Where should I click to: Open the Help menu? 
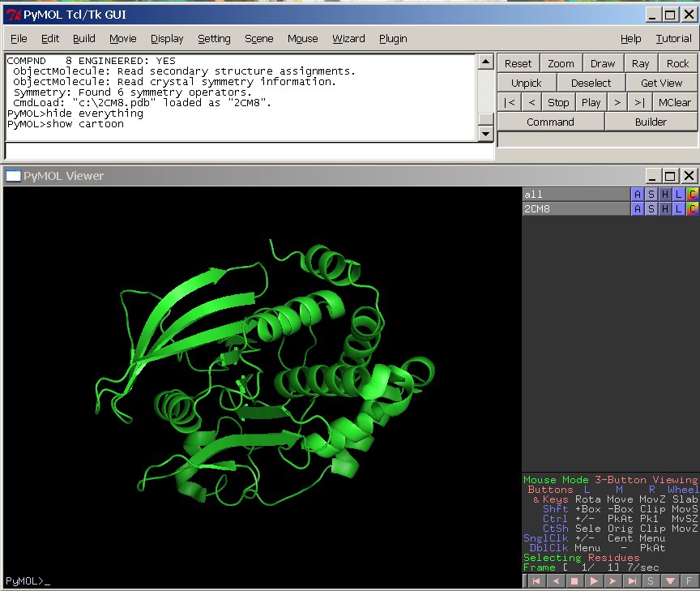[x=631, y=39]
